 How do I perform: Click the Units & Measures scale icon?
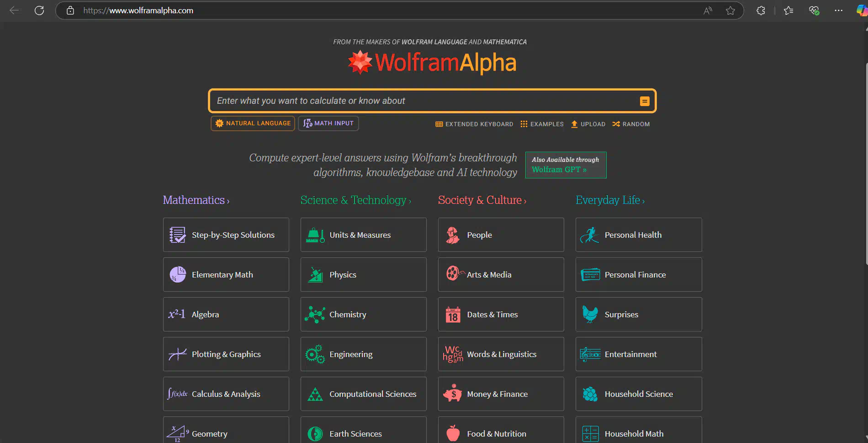click(315, 235)
